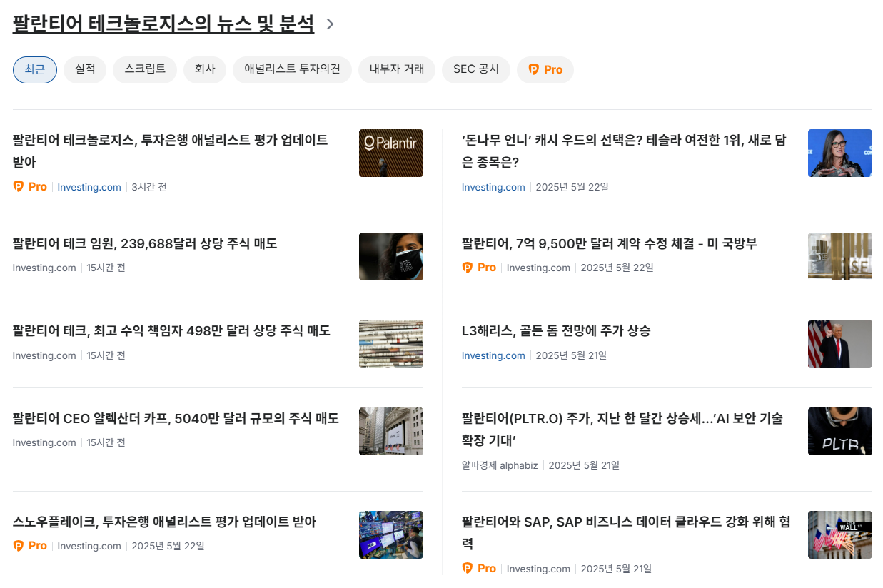This screenshot has height=588, width=883.
Task: Open article 팔란티어 테크놀로지스, 투자은행 애널리스트 평가 업데이트
Action: click(170, 151)
